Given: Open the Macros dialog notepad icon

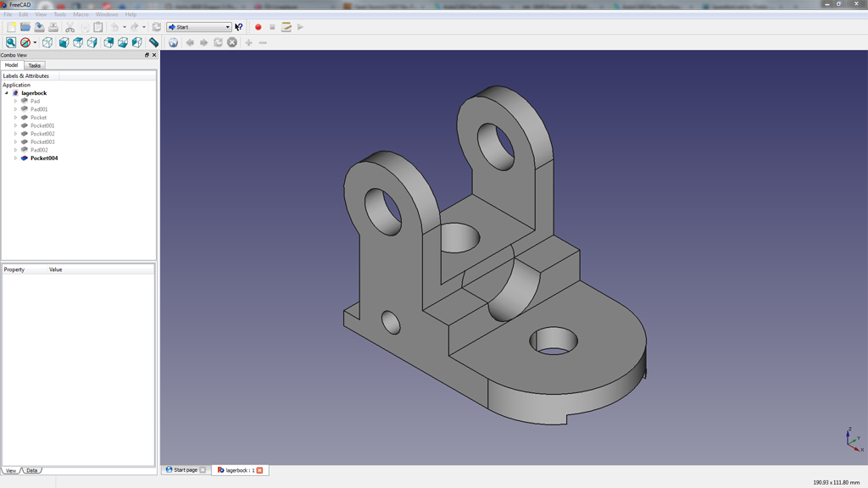Looking at the screenshot, I should pyautogui.click(x=287, y=27).
